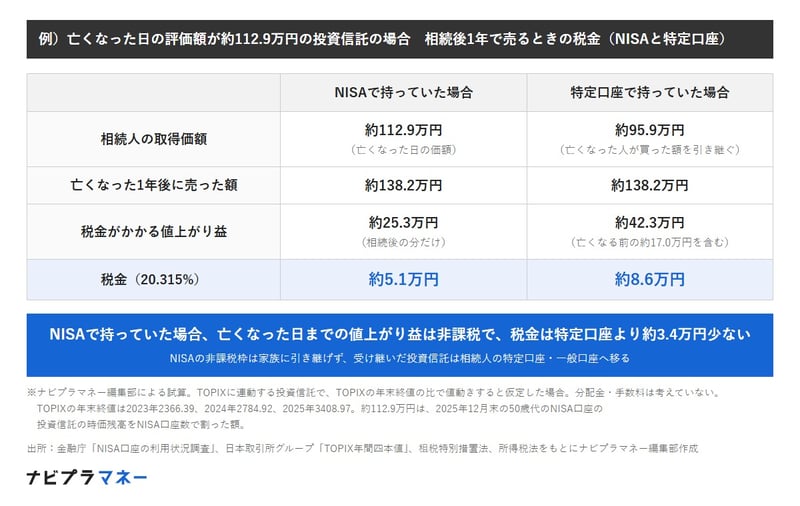Click 約138.2万円 in the 特定口座 column

coord(649,185)
